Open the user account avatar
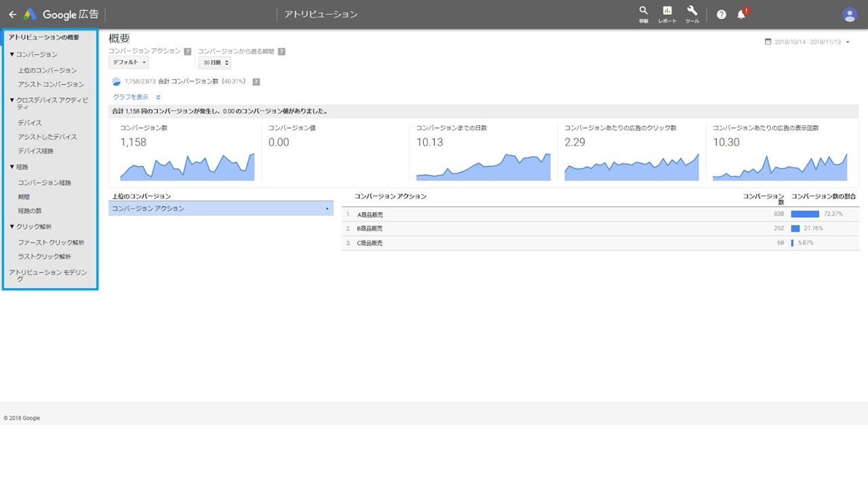The width and height of the screenshot is (868, 488). point(850,14)
